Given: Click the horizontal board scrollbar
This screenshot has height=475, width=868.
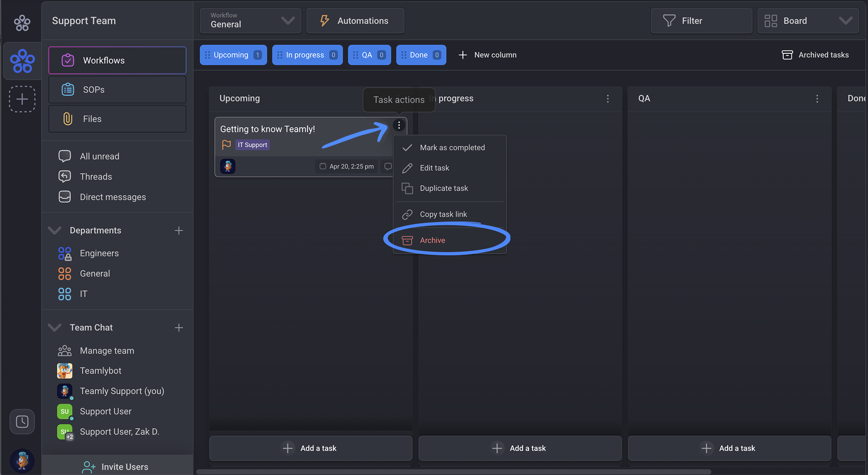Looking at the screenshot, I should pos(453,472).
